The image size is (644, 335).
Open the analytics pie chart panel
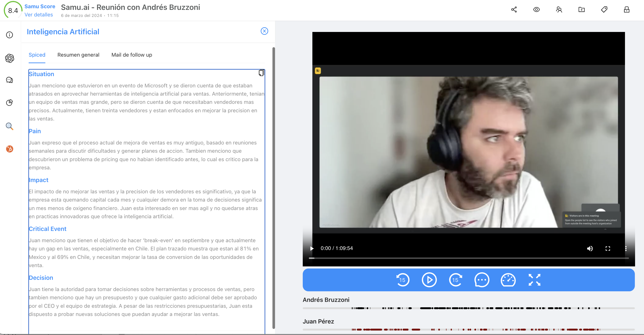[x=9, y=102]
